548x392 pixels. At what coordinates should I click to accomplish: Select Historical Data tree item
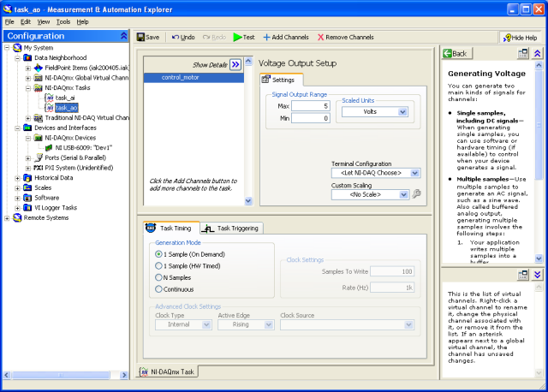53,178
